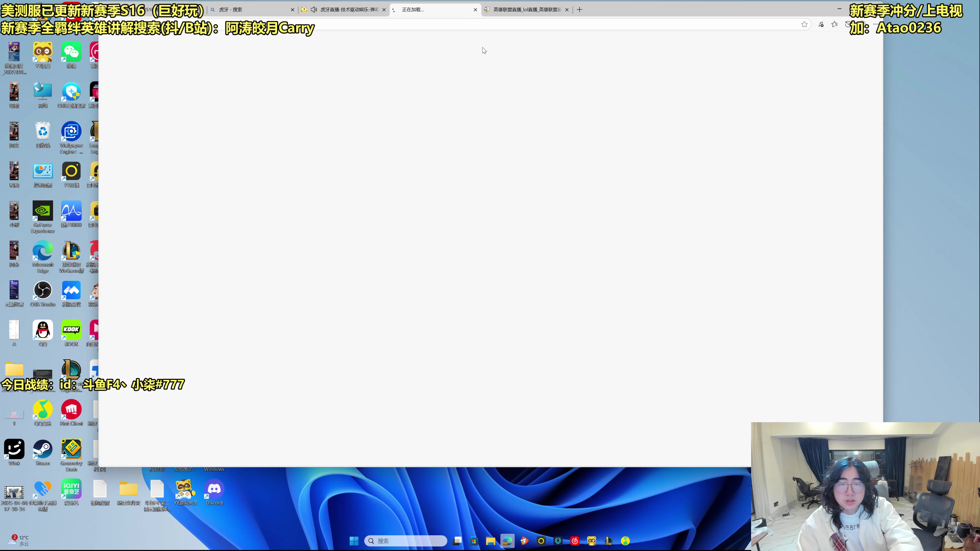This screenshot has width=980, height=551.
Task: Open File Explorer from the taskbar
Action: pyautogui.click(x=490, y=541)
